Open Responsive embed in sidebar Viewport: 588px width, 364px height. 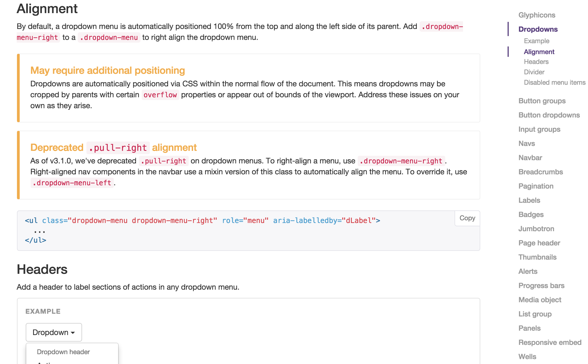click(x=550, y=342)
